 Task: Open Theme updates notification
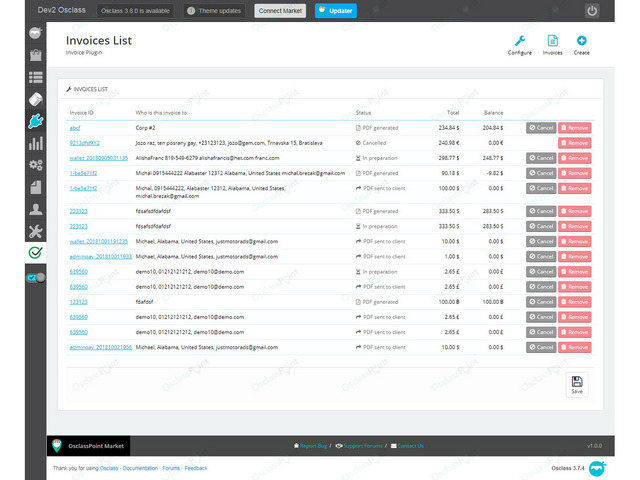pyautogui.click(x=214, y=11)
